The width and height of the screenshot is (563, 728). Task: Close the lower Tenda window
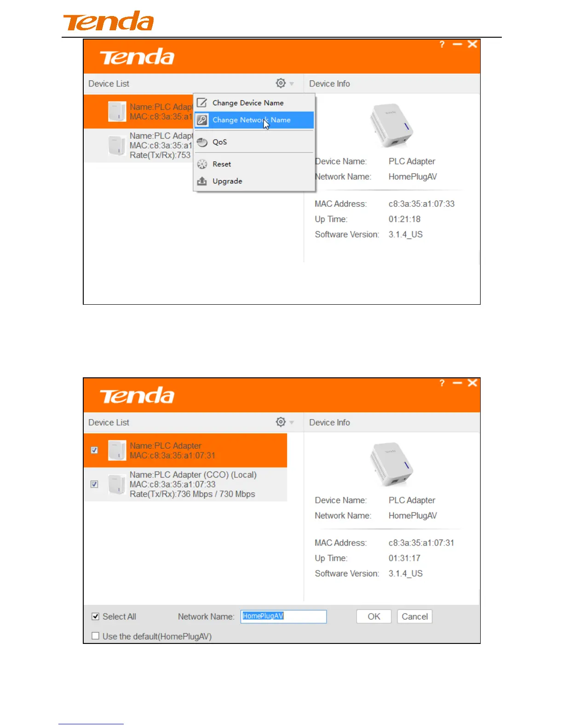coord(472,383)
